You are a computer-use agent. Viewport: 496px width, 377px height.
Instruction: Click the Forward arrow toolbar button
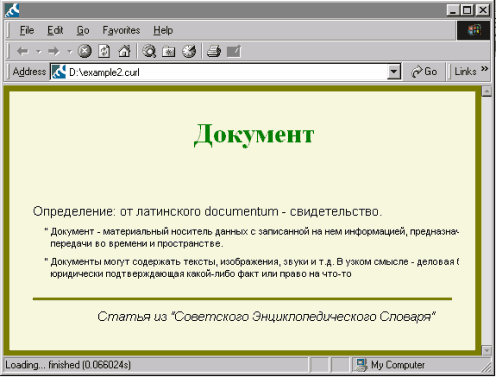53,51
